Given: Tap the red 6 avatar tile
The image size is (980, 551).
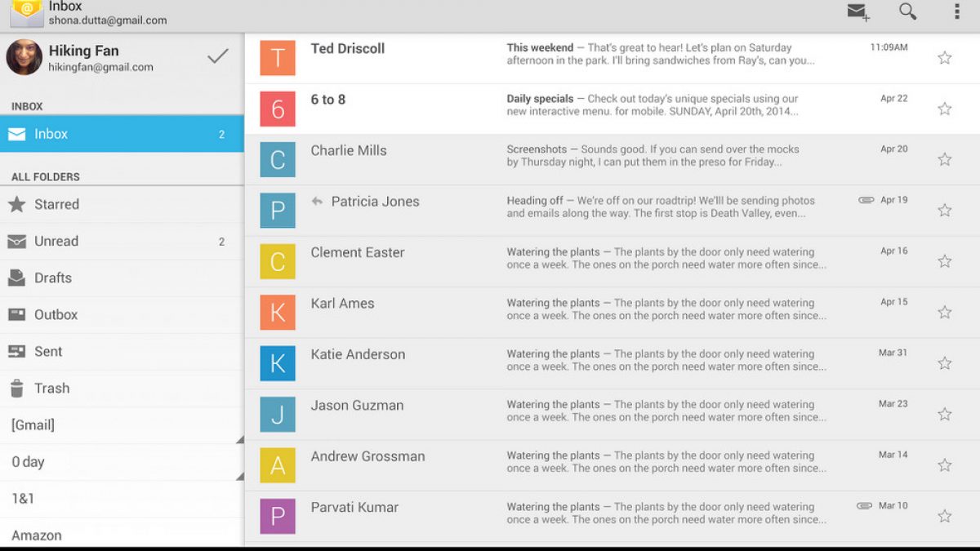Looking at the screenshot, I should [278, 109].
